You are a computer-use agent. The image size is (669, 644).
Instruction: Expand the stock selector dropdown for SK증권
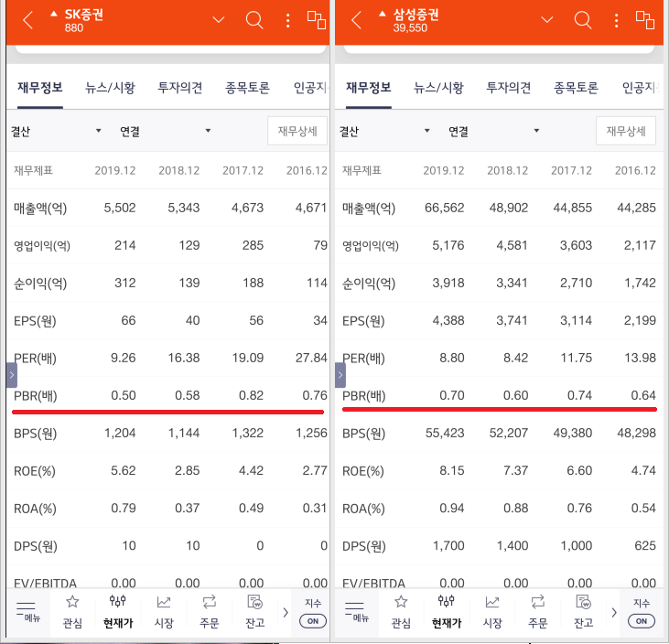coord(219,19)
